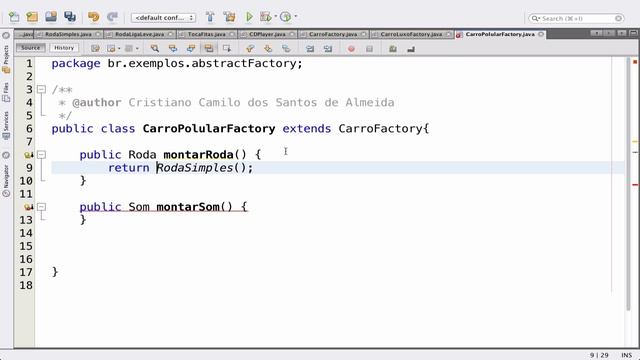
Task: Click the Find Selection magnifier icon
Action: click(155, 49)
